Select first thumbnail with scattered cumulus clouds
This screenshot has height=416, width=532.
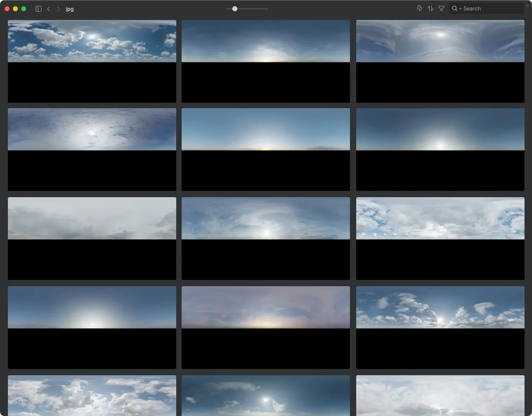[92, 61]
